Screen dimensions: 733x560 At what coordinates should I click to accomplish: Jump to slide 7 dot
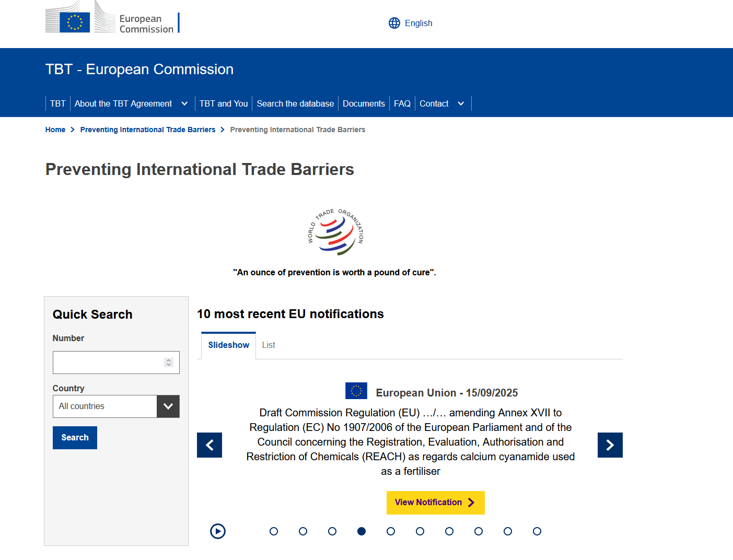(449, 531)
